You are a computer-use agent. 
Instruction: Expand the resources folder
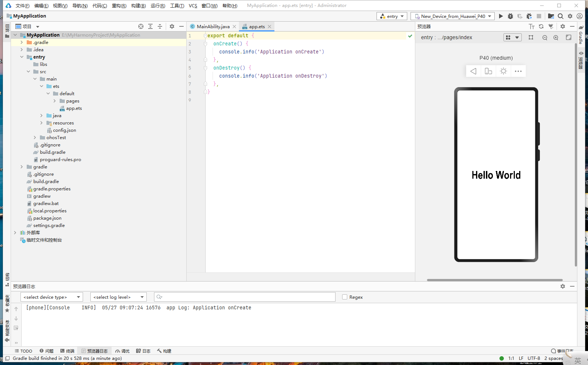point(41,123)
